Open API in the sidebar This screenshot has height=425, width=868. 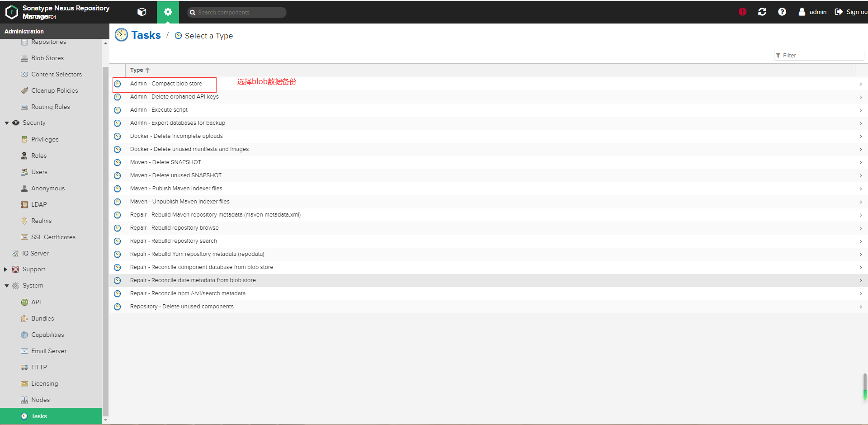(x=36, y=302)
